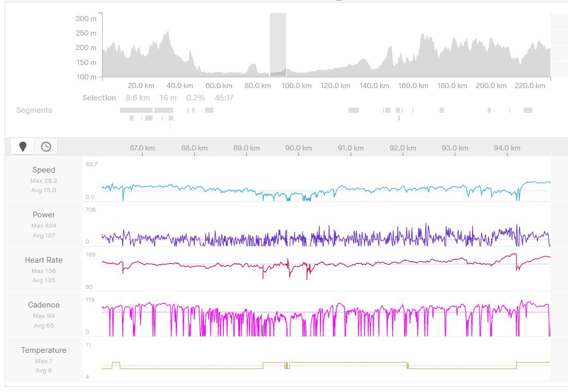Image resolution: width=568 pixels, height=392 pixels.
Task: Click the Max 434 power value
Action: (x=44, y=226)
